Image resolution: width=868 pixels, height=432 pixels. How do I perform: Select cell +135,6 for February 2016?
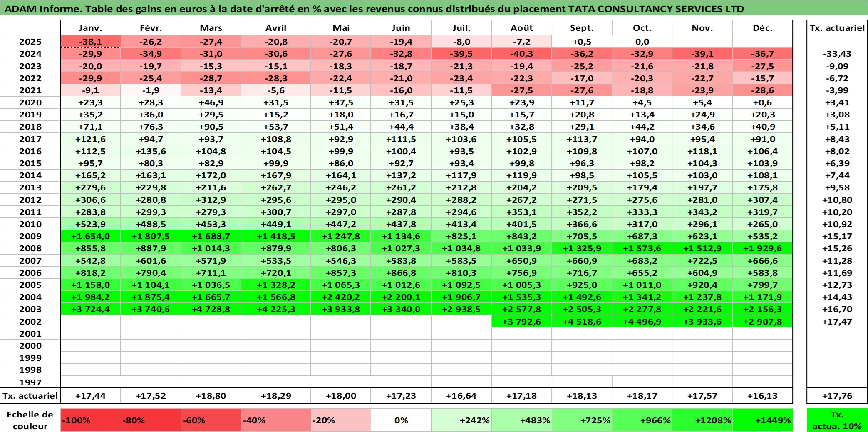[151, 151]
